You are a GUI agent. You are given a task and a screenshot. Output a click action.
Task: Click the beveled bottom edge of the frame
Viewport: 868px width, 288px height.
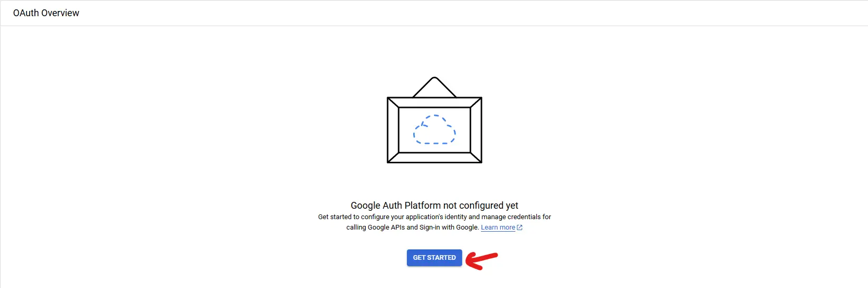pyautogui.click(x=435, y=157)
